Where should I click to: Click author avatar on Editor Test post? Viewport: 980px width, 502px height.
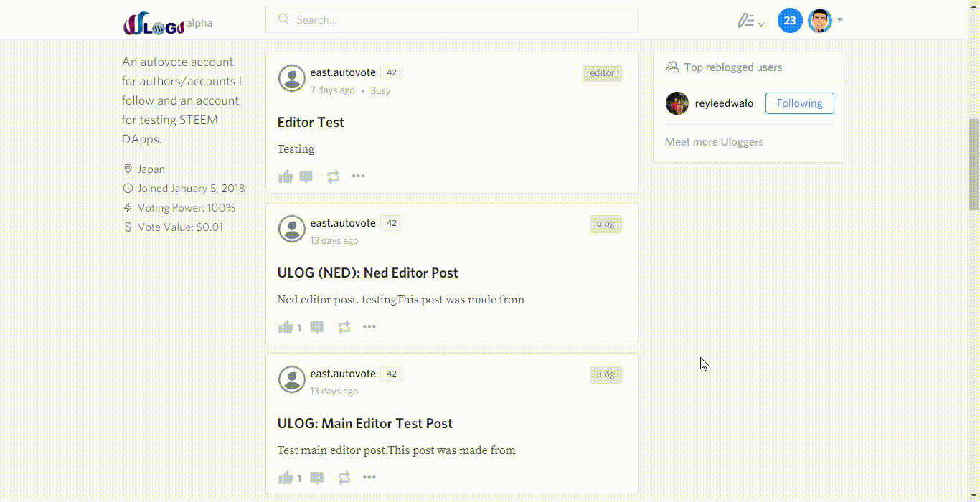pos(292,78)
